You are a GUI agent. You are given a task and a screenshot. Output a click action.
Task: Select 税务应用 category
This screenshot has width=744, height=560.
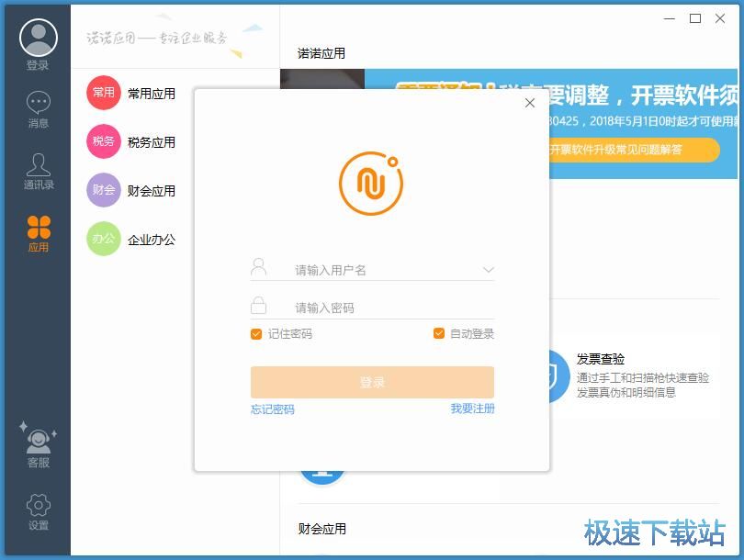click(152, 142)
